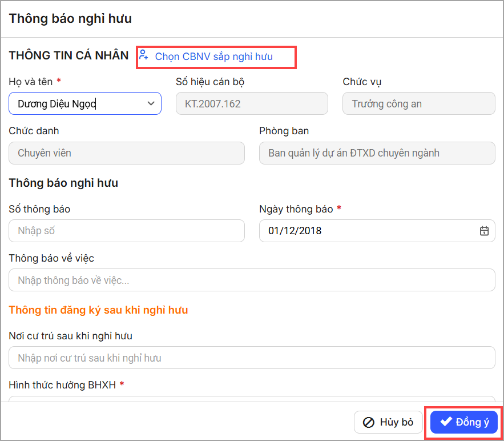Click the Chức vụ field Trưởng công an

pos(418,103)
